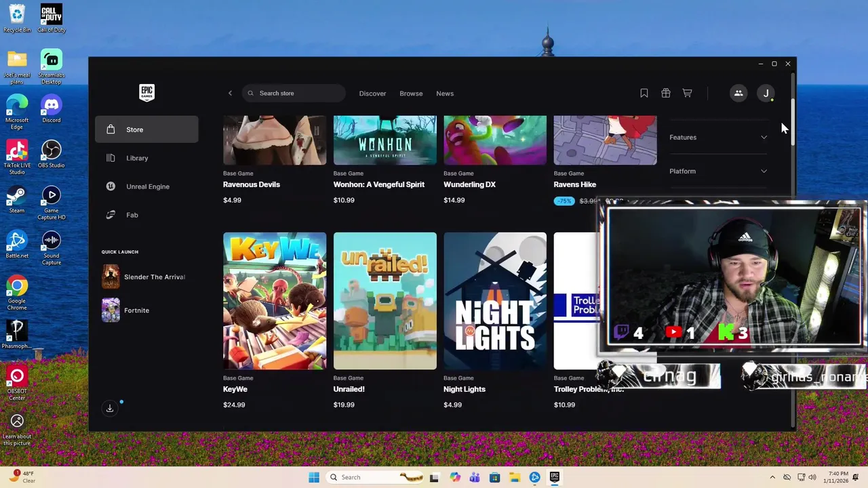Open the friends list icon

pyautogui.click(x=738, y=94)
